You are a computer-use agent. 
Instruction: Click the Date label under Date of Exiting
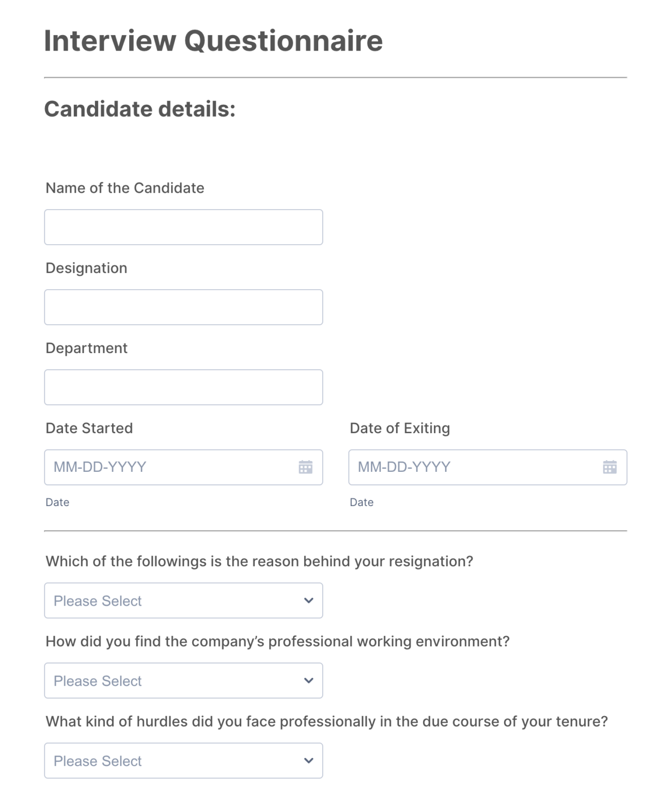point(362,502)
